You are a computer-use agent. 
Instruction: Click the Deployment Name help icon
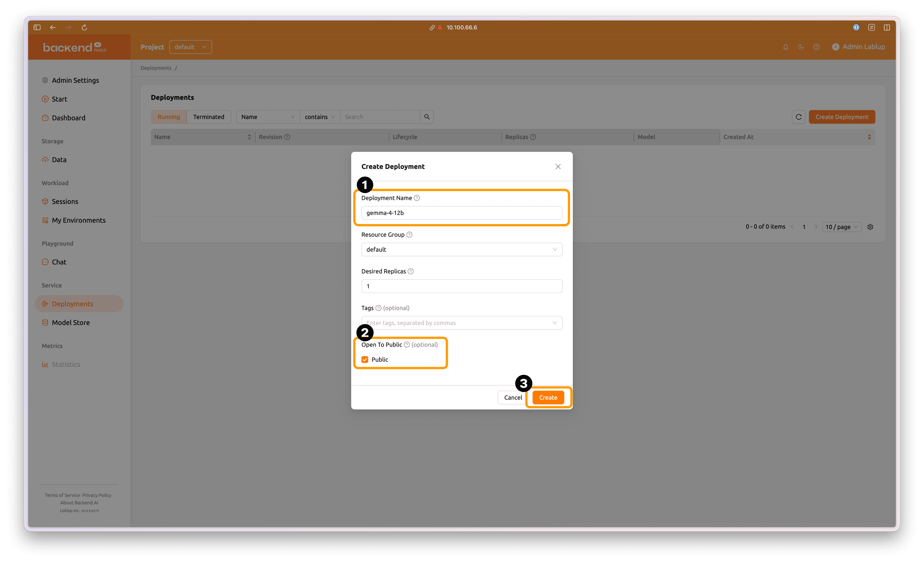pos(417,198)
